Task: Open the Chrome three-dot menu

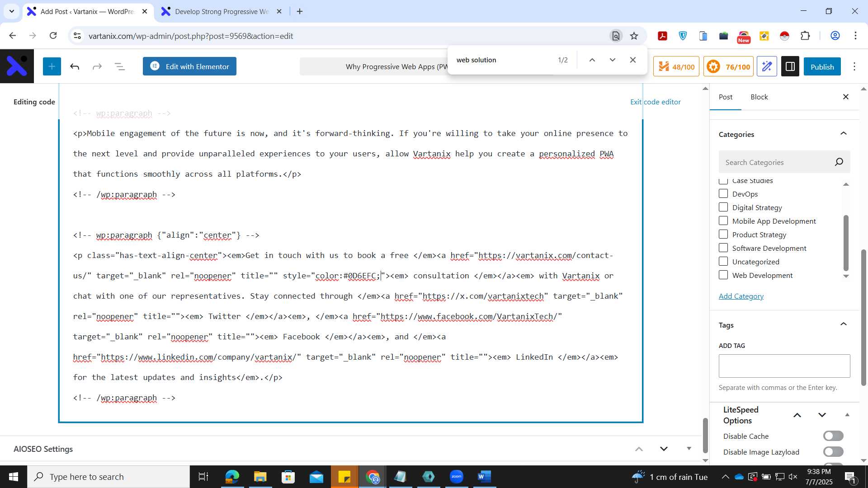Action: (856, 36)
